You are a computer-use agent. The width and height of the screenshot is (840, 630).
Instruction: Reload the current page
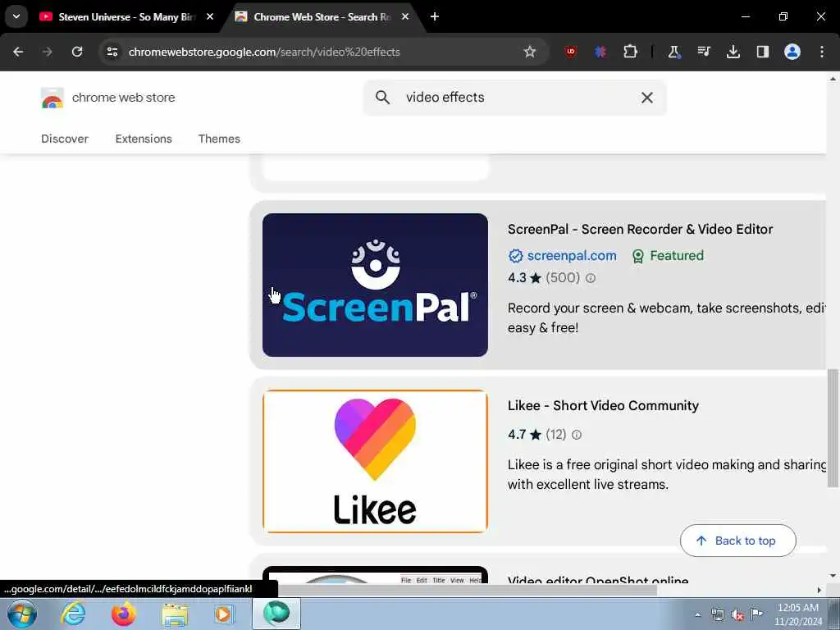pyautogui.click(x=77, y=52)
